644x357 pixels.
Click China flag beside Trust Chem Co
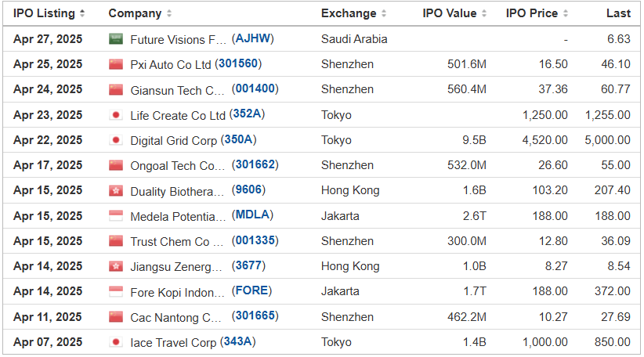(x=116, y=241)
